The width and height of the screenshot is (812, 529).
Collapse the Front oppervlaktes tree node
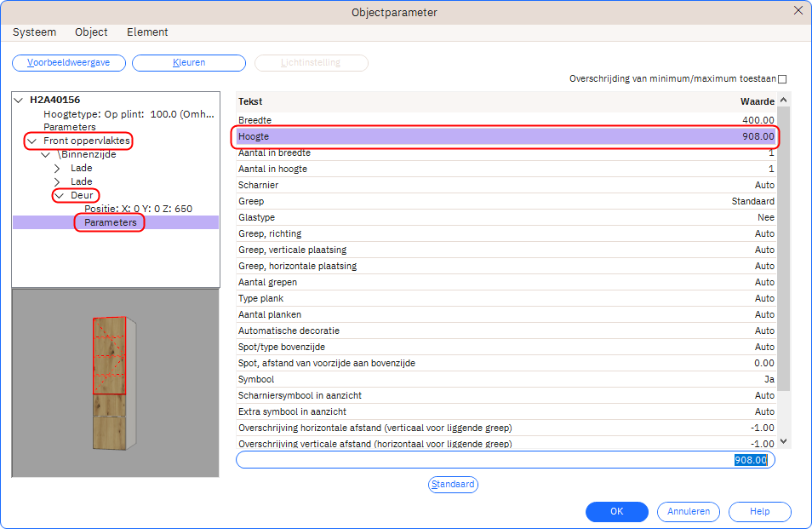[x=32, y=141]
